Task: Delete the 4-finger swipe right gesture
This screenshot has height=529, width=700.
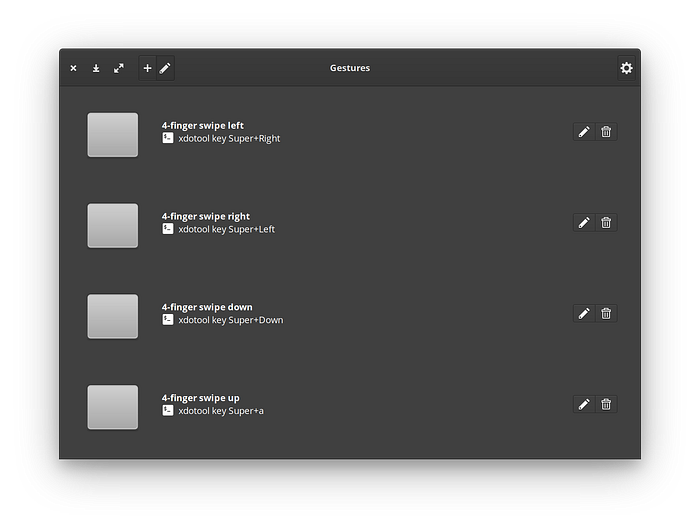Action: 606,222
